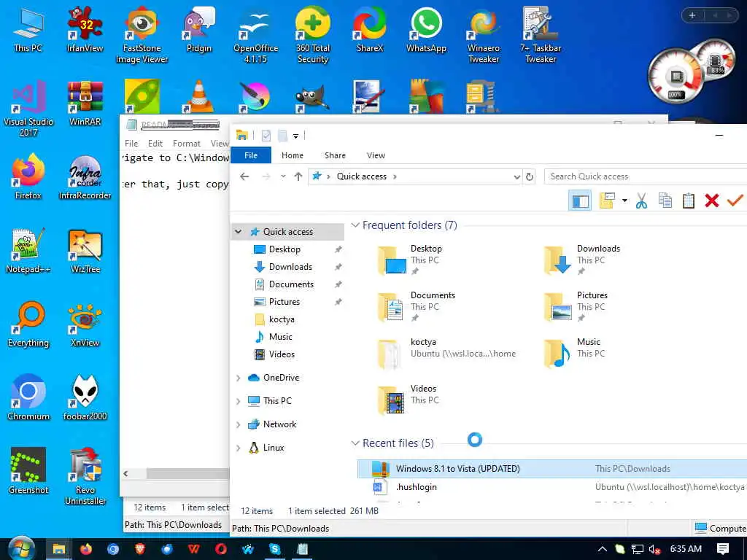Select the 360 Total Security desktop icon
Screen dimensions: 747x560
312,35
